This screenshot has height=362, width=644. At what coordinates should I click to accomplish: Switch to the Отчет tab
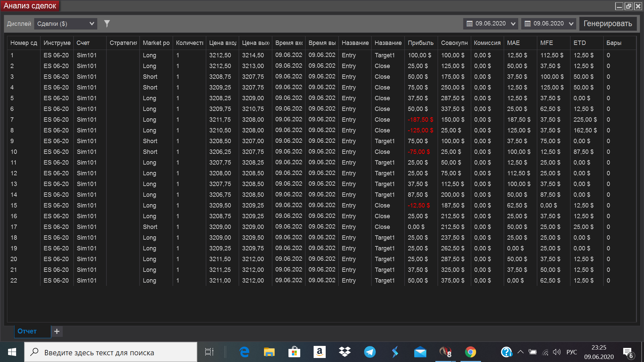pos(27,331)
